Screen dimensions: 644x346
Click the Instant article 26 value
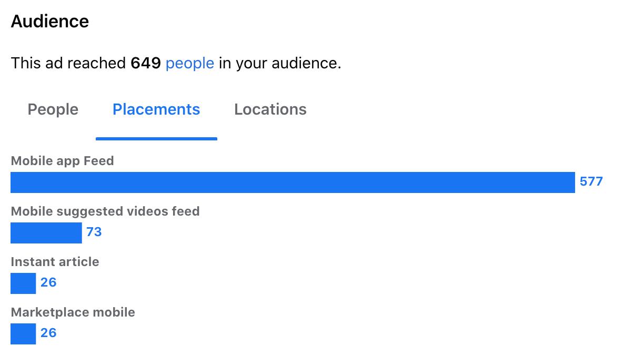click(48, 283)
